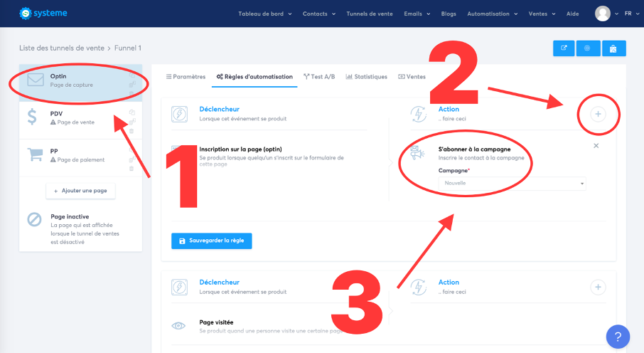Click the Page visitée eye icon

[178, 326]
